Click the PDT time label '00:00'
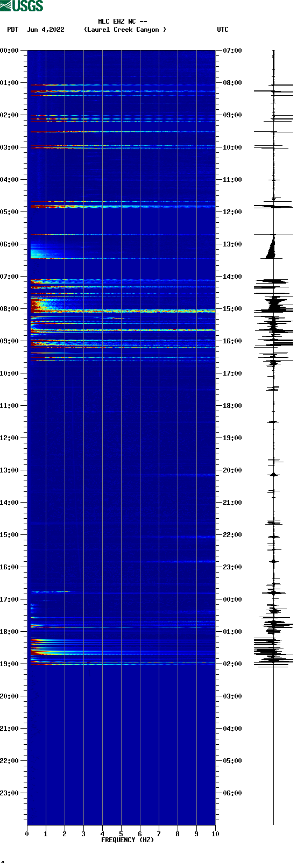The height and width of the screenshot is (868, 297). 10,51
